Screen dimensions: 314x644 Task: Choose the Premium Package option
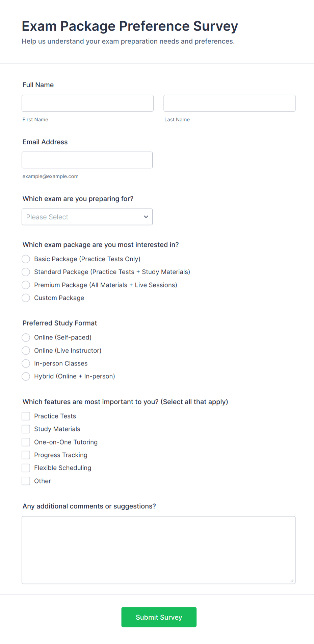26,285
